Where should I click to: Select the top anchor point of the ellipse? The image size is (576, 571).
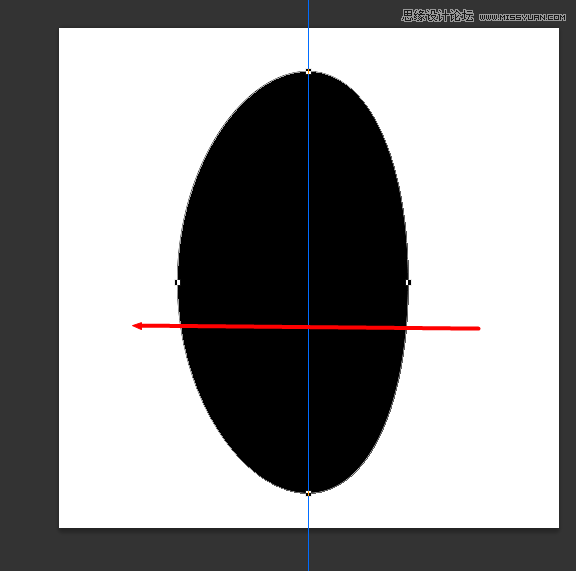click(x=308, y=72)
